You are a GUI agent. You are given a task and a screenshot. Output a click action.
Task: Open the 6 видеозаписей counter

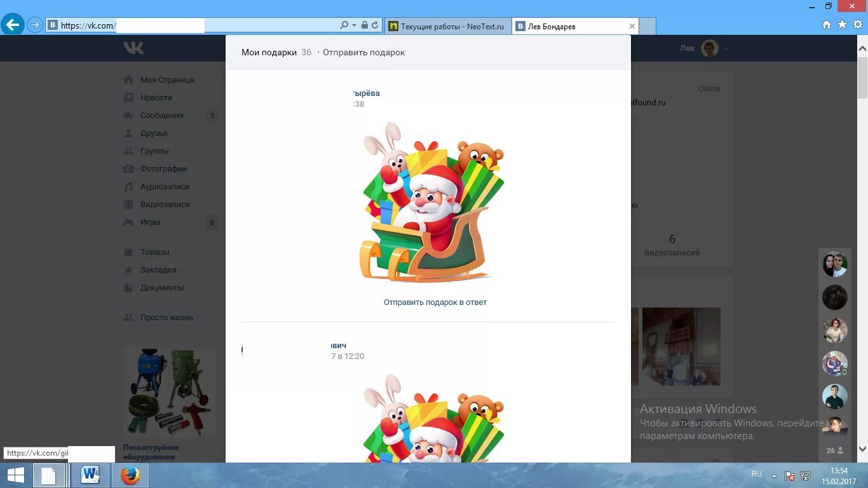(672, 245)
